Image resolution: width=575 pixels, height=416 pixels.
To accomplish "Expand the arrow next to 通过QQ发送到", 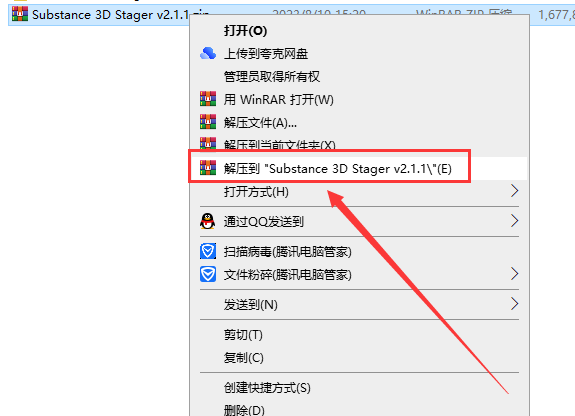I will click(514, 221).
